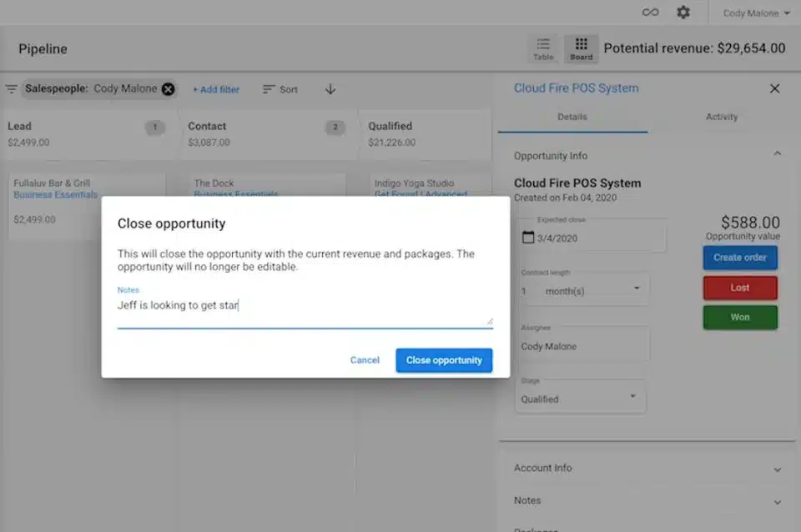
Task: Open the contract length months dropdown
Action: pos(636,289)
